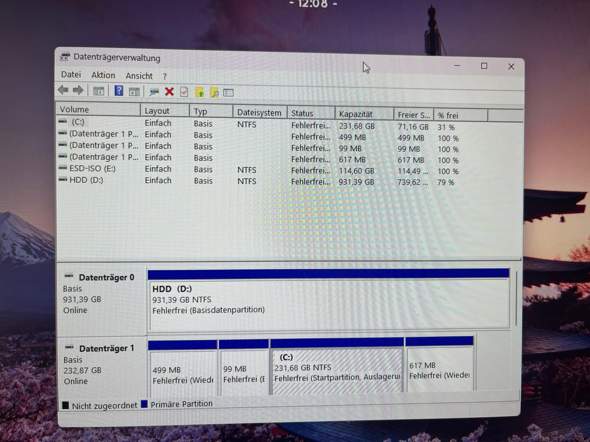Sort by the Typ column header

pos(211,112)
